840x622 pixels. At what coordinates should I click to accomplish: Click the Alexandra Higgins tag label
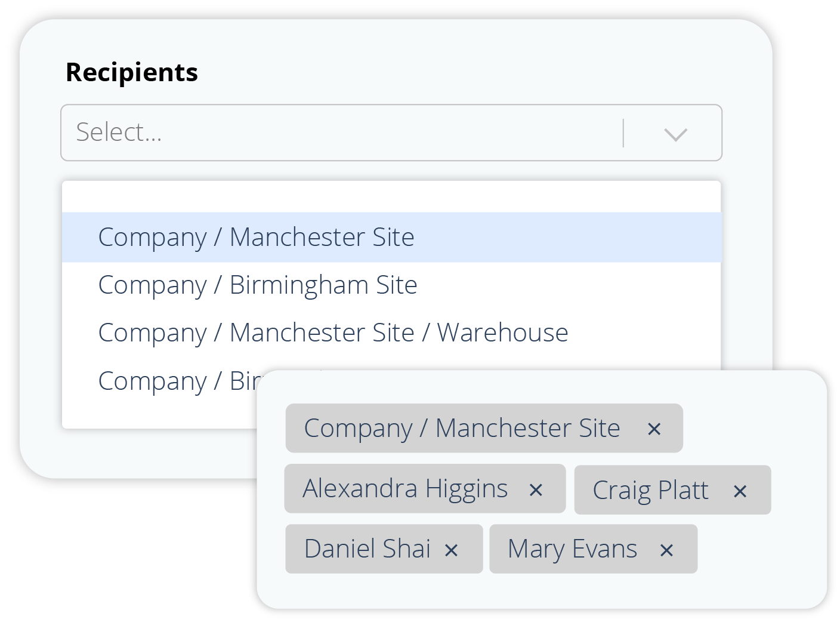pos(405,489)
